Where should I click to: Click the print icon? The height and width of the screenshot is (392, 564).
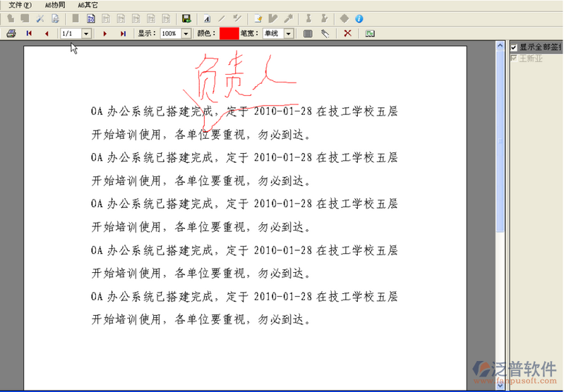point(11,33)
